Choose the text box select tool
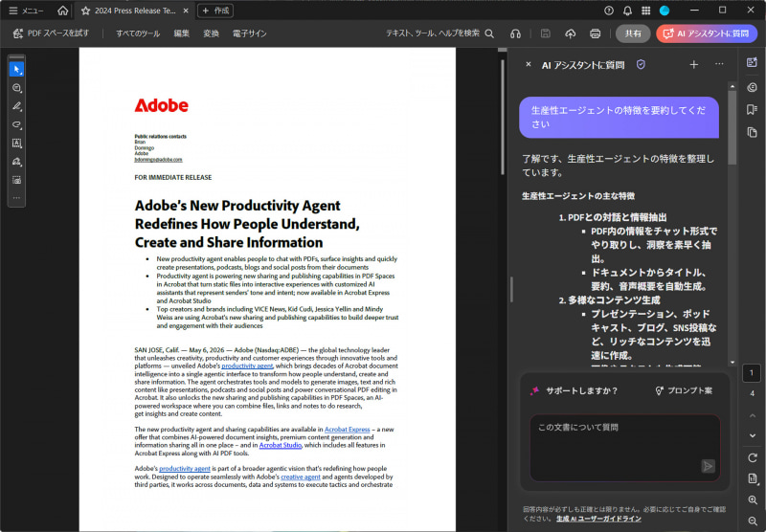Image resolution: width=766 pixels, height=532 pixels. [16, 143]
